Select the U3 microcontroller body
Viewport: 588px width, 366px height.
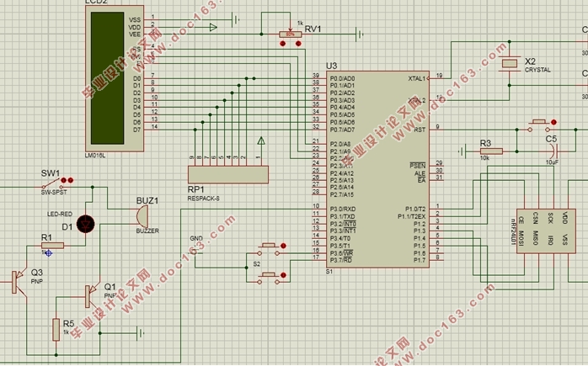(x=377, y=168)
